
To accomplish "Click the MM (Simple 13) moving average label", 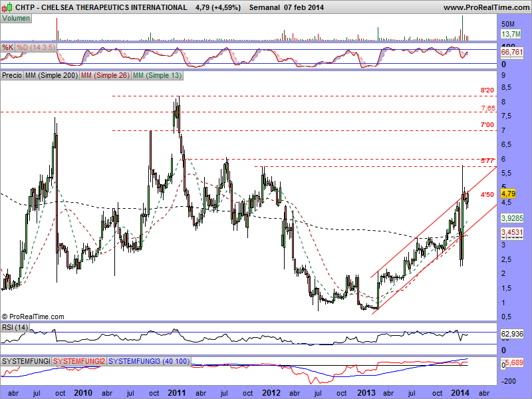I will 158,75.
